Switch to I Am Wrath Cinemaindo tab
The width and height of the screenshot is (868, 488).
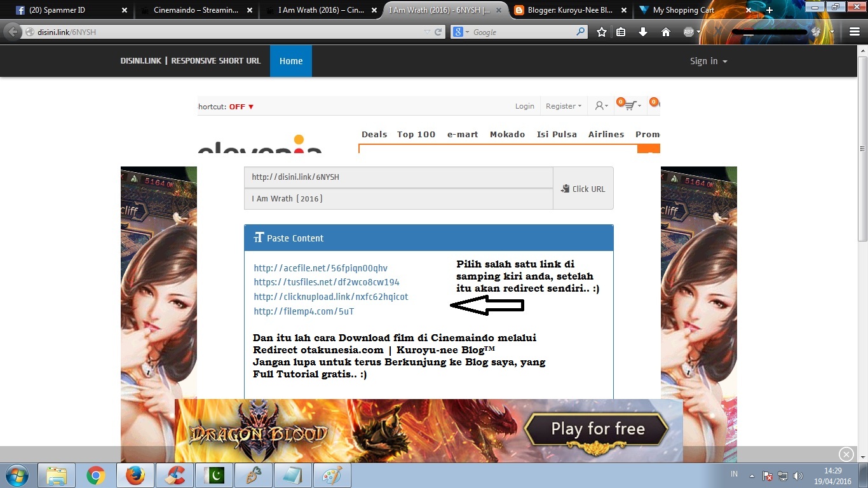pyautogui.click(x=320, y=10)
